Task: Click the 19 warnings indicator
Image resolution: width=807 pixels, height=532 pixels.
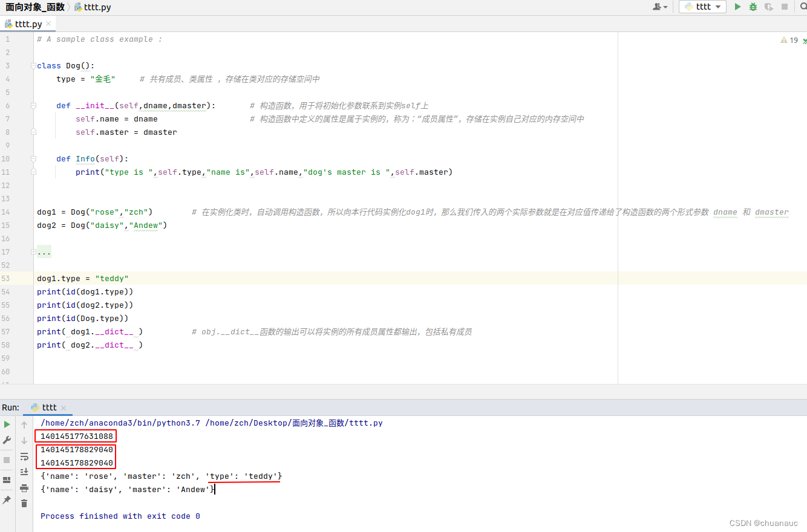Action: [x=789, y=39]
